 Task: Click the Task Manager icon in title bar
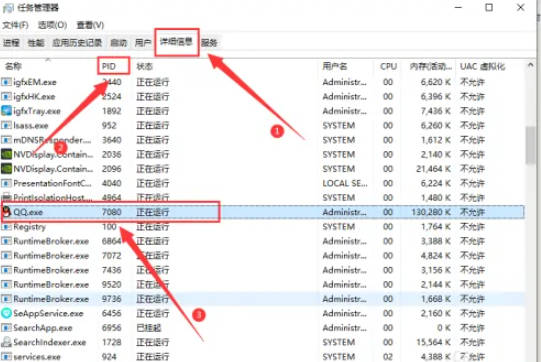coord(8,8)
